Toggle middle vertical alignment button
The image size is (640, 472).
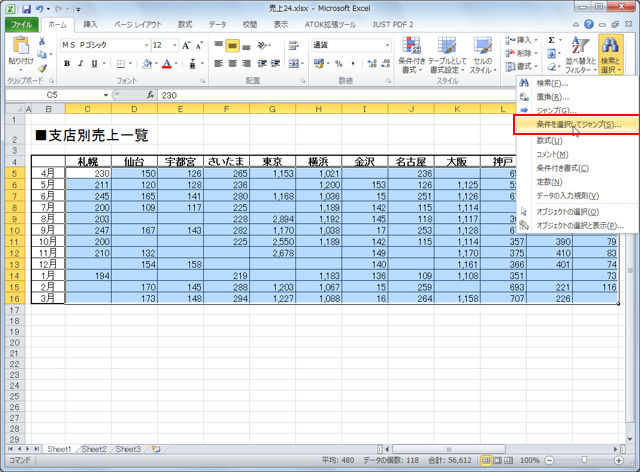pos(232,45)
